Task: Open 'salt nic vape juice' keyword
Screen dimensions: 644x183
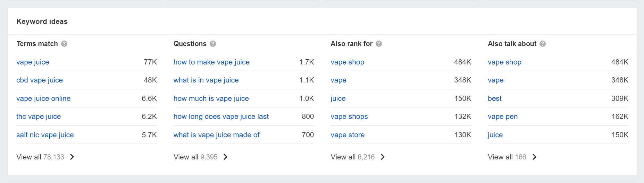Action: pos(45,135)
